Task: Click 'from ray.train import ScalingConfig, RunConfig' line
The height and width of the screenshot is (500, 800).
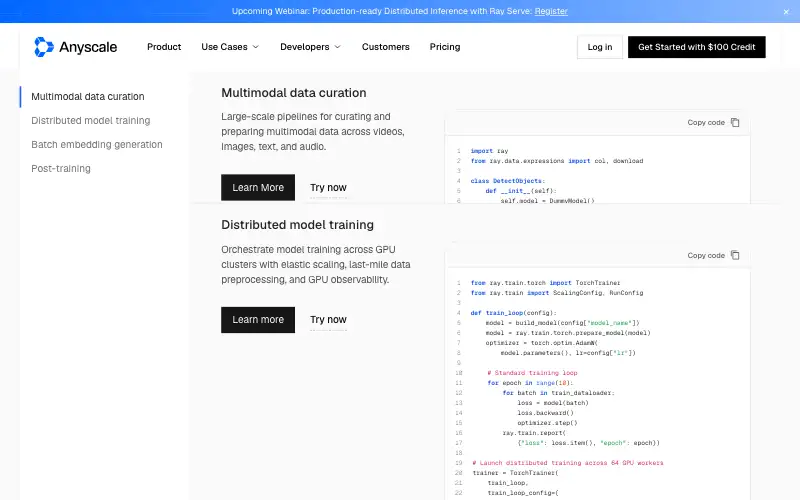Action: [x=557, y=293]
